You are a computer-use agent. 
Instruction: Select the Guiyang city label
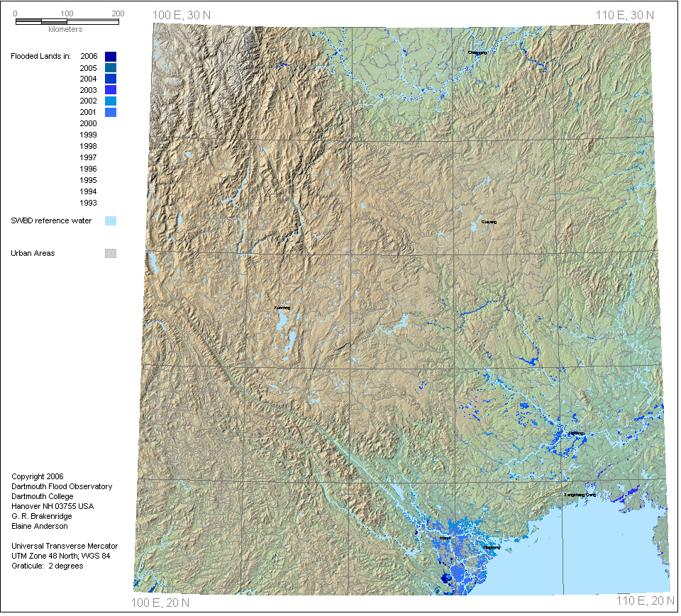tap(489, 222)
